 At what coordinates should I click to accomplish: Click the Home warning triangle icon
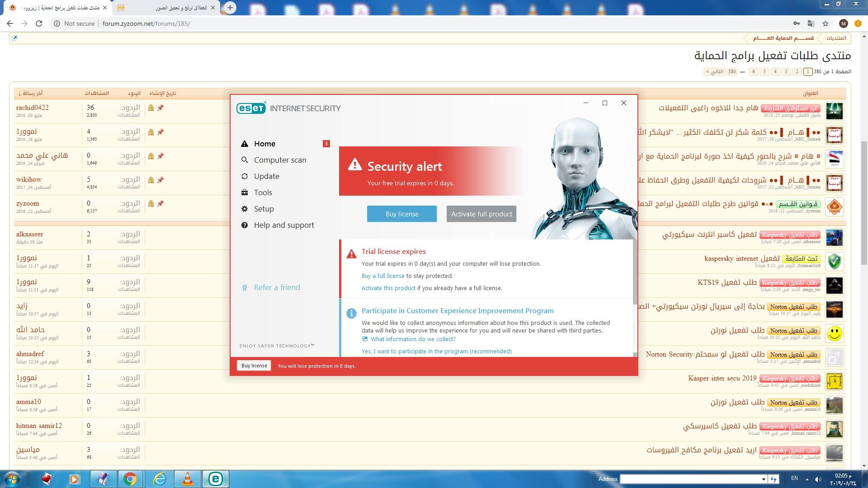tap(245, 144)
